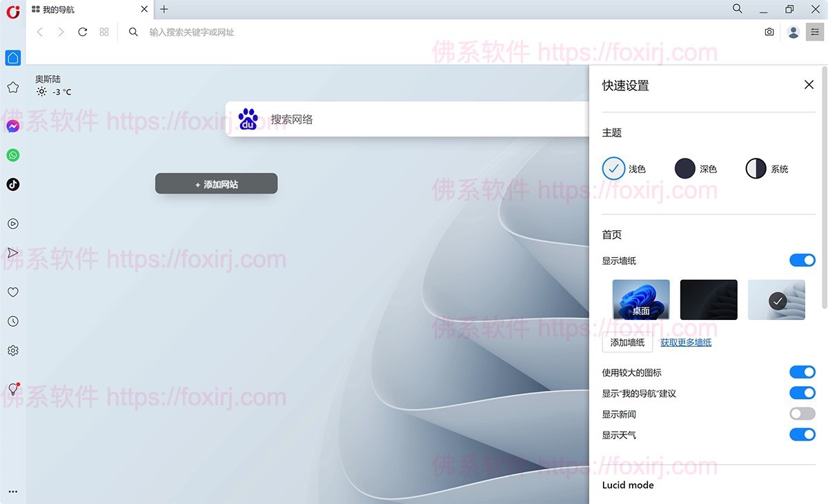Open browsing history from the sidebar

12,321
